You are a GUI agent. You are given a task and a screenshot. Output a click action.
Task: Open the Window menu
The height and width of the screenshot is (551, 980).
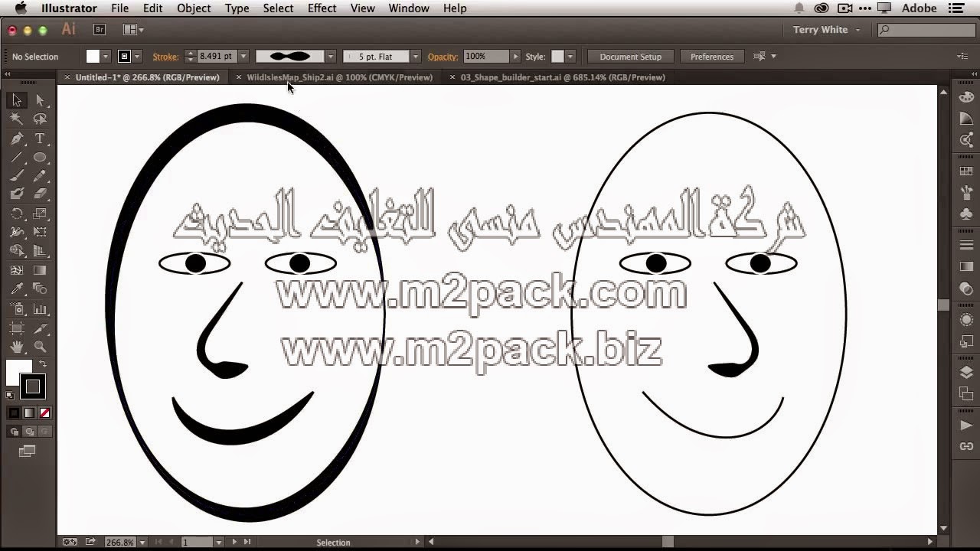[x=409, y=8]
